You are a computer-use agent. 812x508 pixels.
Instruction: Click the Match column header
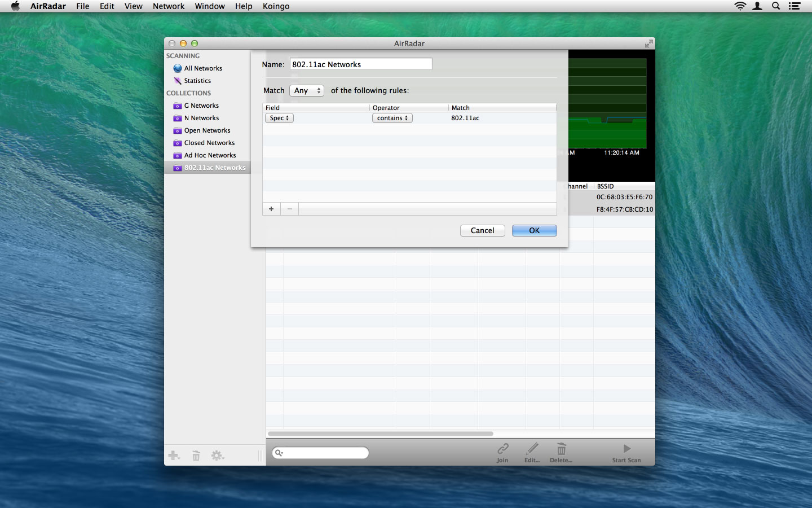coord(502,107)
